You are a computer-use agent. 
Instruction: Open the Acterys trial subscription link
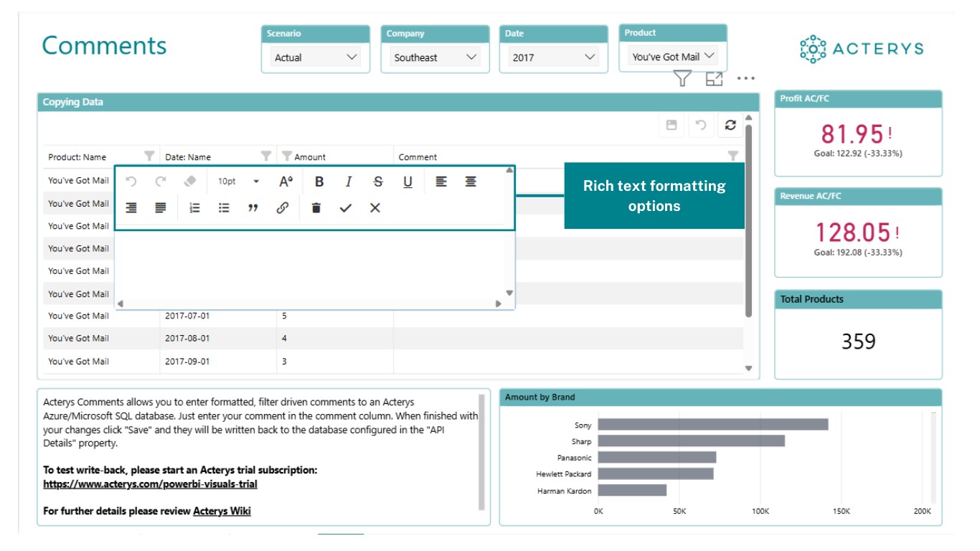pos(150,484)
